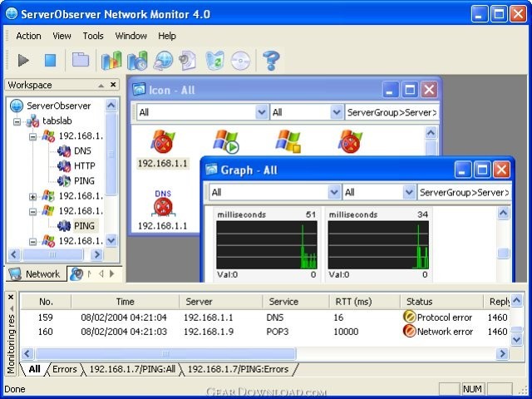Select the Protocol error status cell
This screenshot has height=399, width=532.
click(x=438, y=318)
